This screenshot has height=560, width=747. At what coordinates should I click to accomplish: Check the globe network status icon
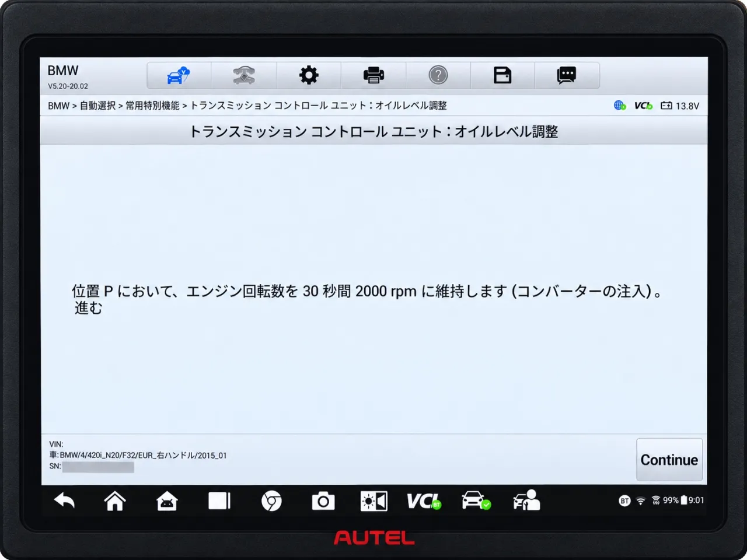pos(620,106)
